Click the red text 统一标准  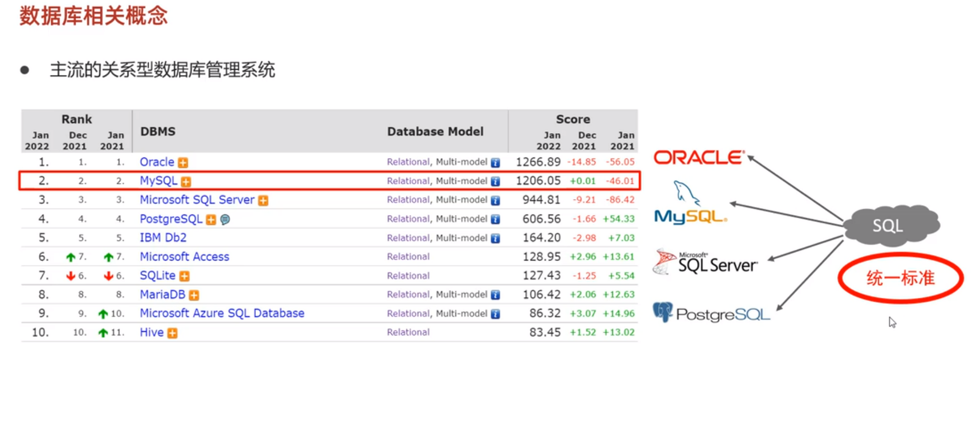[900, 278]
